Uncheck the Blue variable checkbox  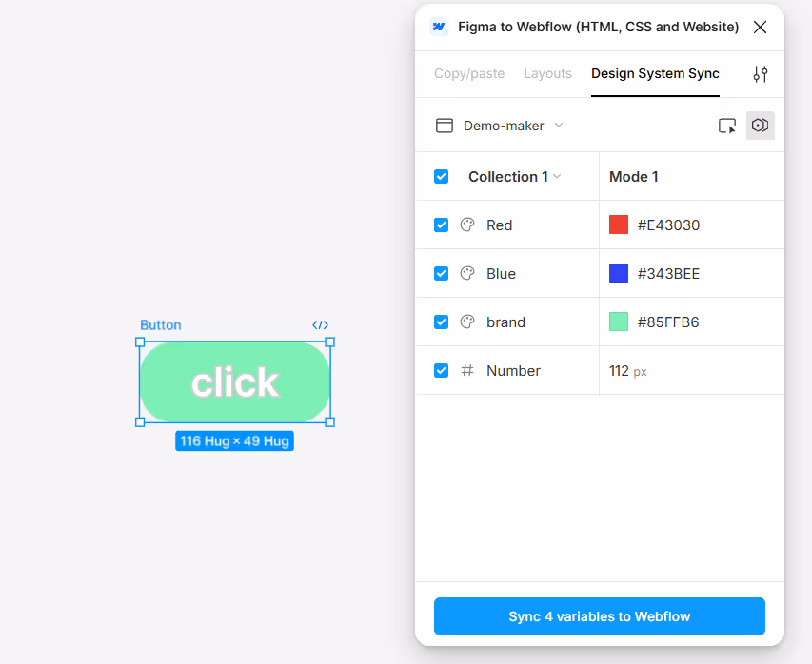point(441,273)
